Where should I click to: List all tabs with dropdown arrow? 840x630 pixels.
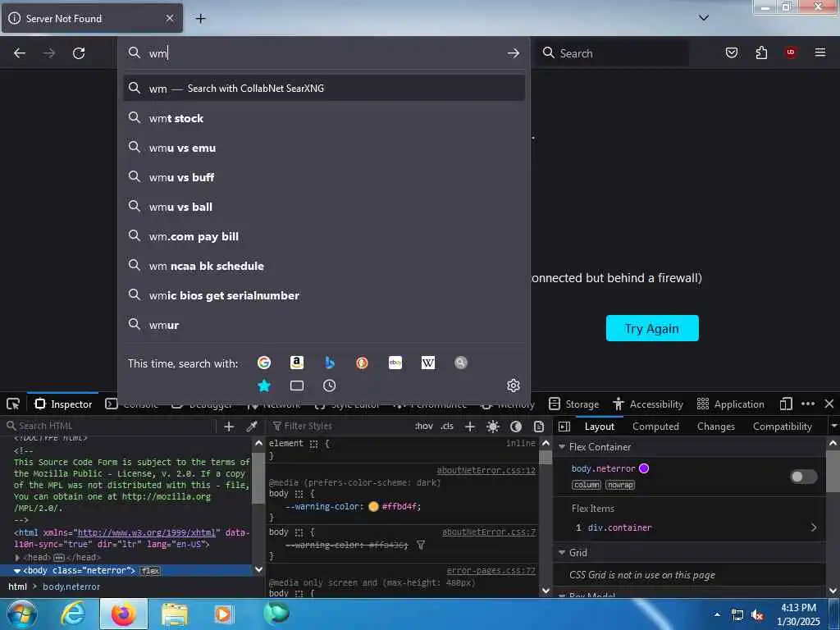point(704,18)
